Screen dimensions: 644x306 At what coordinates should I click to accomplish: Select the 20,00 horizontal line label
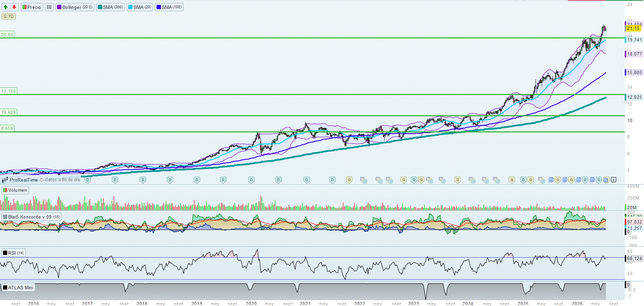(x=7, y=35)
